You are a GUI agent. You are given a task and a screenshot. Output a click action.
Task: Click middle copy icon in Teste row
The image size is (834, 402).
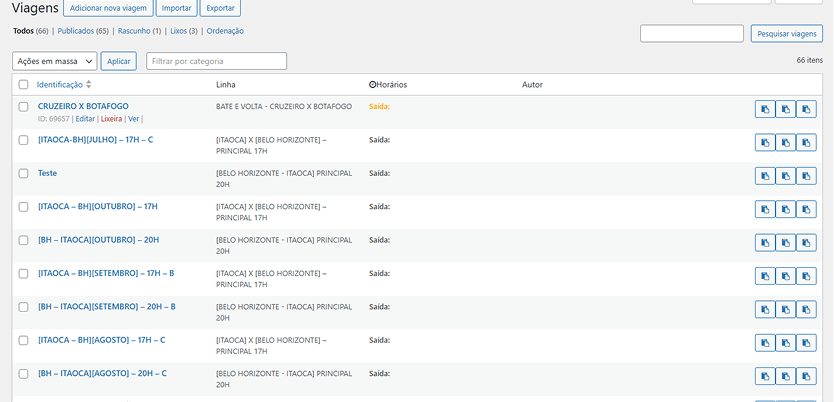pos(785,176)
